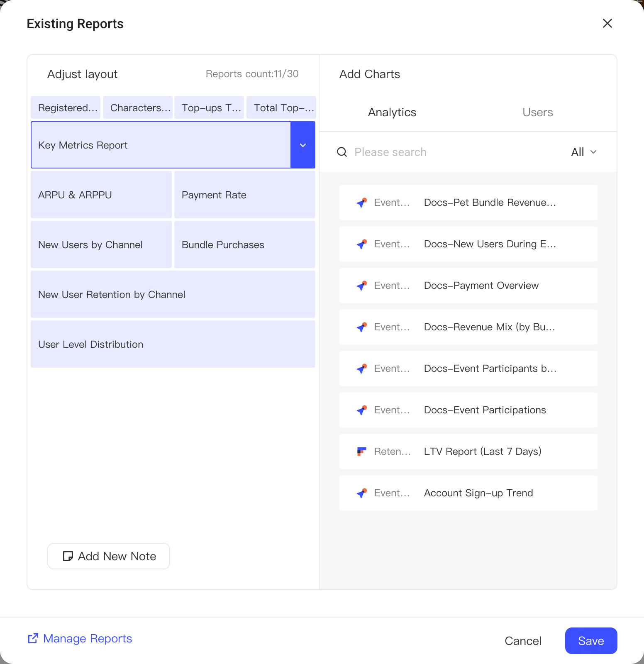Switch to the Users tab

(x=538, y=112)
